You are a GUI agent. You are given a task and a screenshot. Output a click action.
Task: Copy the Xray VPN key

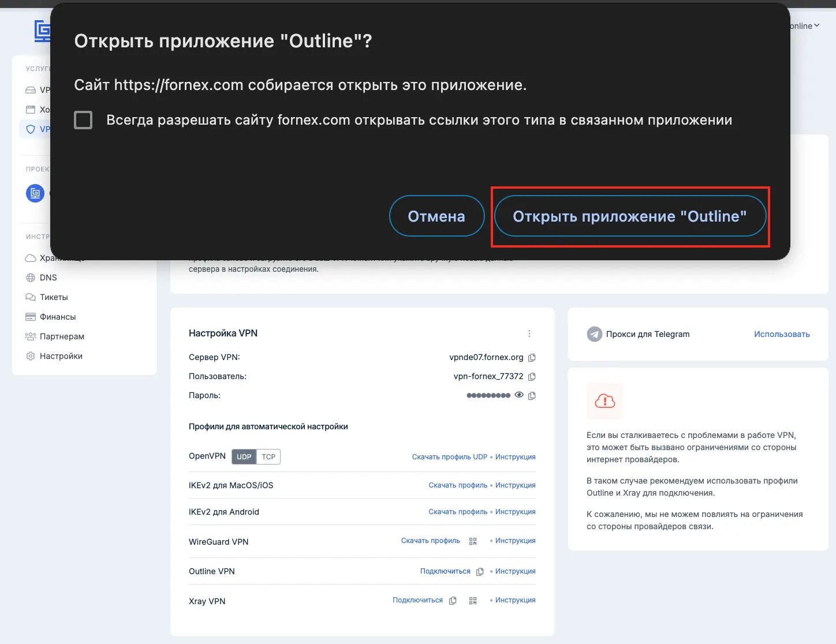[x=453, y=601]
